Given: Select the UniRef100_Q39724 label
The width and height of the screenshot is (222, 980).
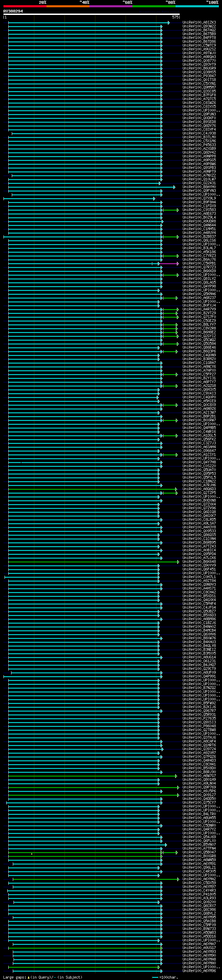Looking at the screenshot, I should click(199, 749).
